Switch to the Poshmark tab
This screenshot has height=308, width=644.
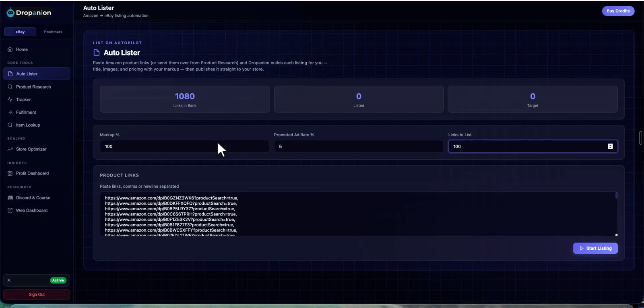tap(53, 32)
